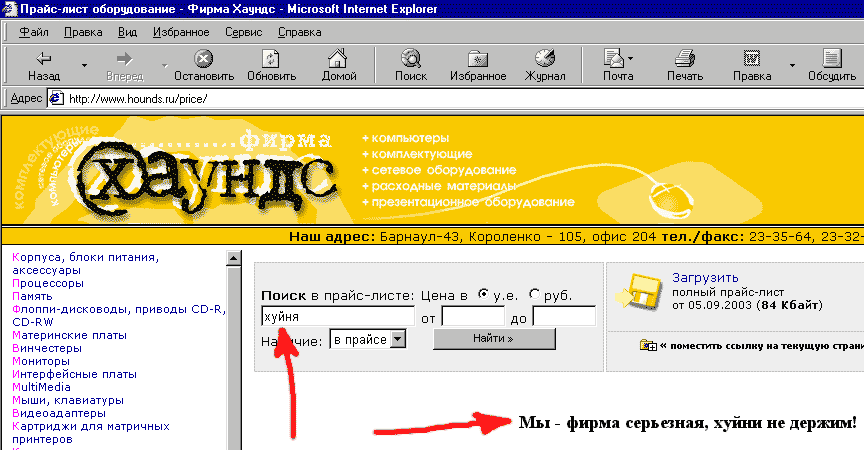
Task: Open the Поиск search pane icon
Action: click(411, 58)
